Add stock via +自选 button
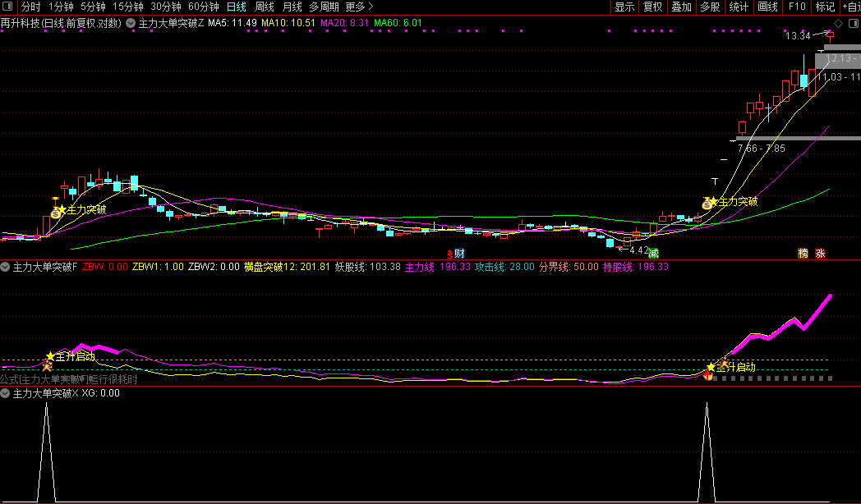The height and width of the screenshot is (504, 861). pyautogui.click(x=850, y=7)
